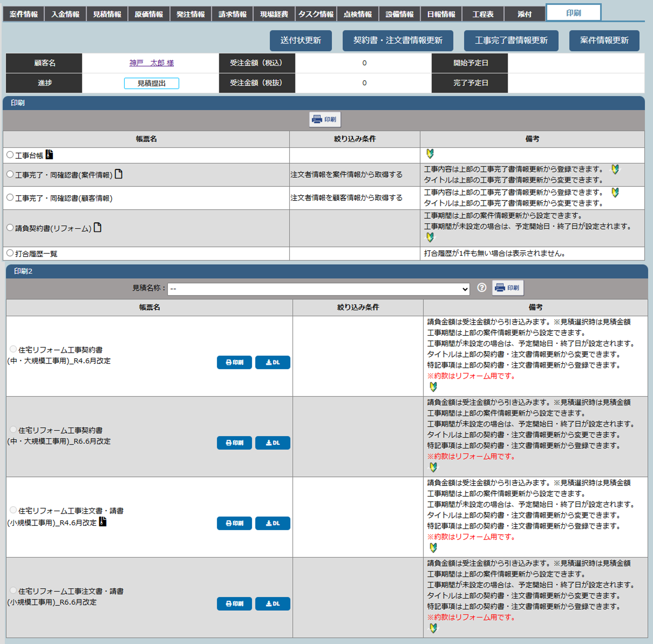Click the zip icon beside 小規模工事用_R4.6月改定
Image resolution: width=653 pixels, height=644 pixels.
(103, 522)
